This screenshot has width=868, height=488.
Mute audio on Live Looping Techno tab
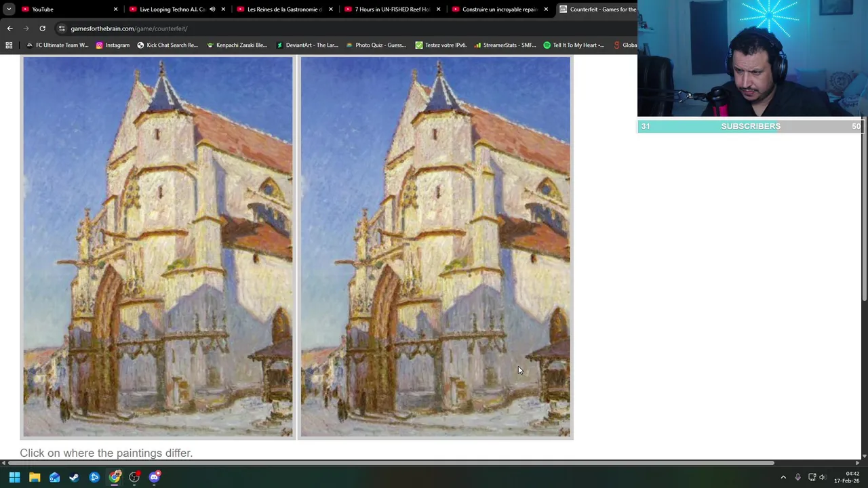pos(212,9)
